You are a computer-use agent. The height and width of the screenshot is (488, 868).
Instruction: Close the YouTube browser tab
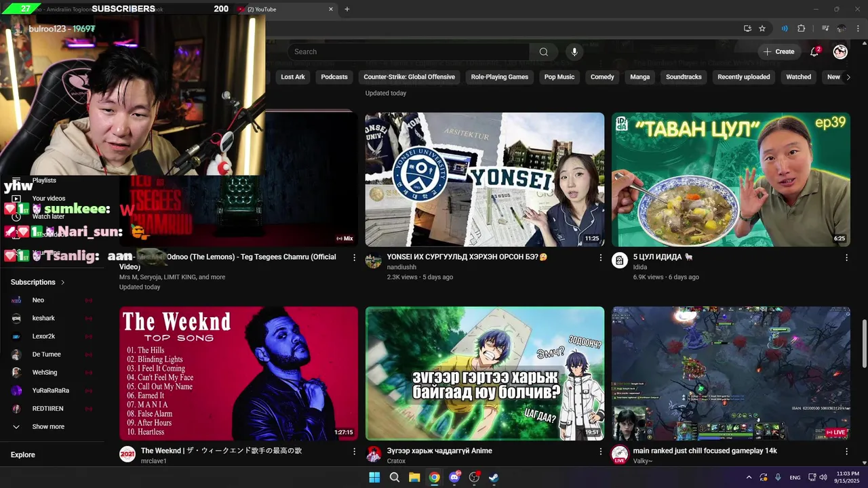tap(331, 9)
